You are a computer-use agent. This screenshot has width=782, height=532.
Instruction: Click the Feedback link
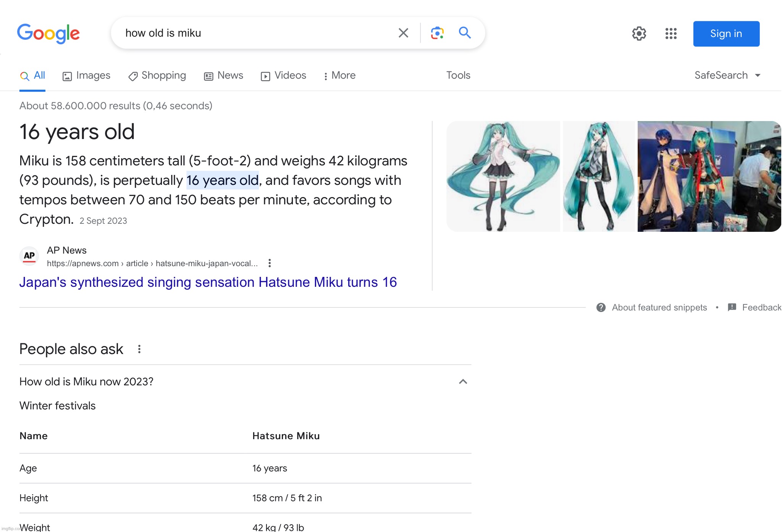coord(761,307)
